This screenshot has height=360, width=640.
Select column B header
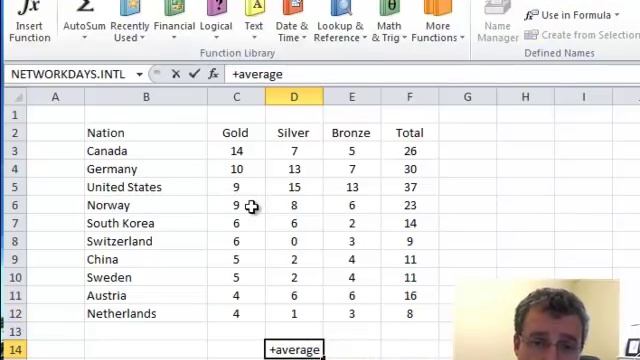point(146,97)
